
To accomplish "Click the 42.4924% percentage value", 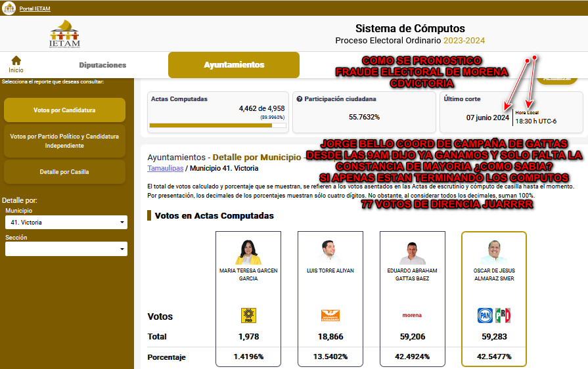I will [412, 357].
